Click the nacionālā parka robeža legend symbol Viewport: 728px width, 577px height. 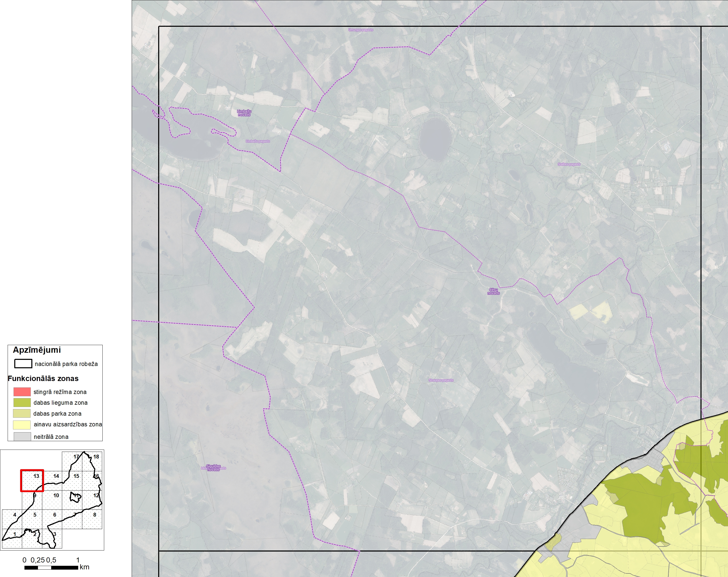tap(23, 363)
